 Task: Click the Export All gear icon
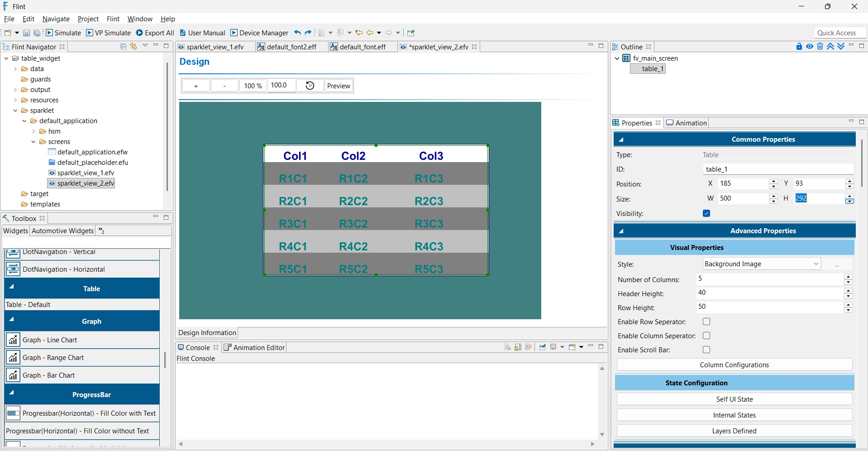pos(139,33)
